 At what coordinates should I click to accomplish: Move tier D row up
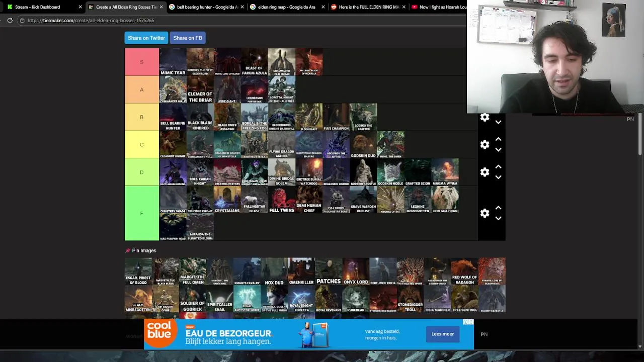click(x=498, y=167)
